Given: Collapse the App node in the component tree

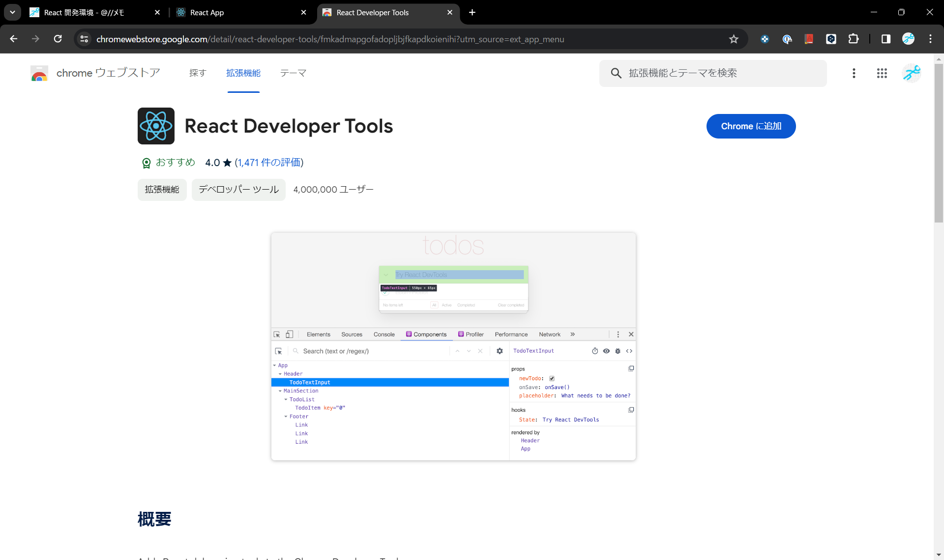Looking at the screenshot, I should [x=275, y=365].
